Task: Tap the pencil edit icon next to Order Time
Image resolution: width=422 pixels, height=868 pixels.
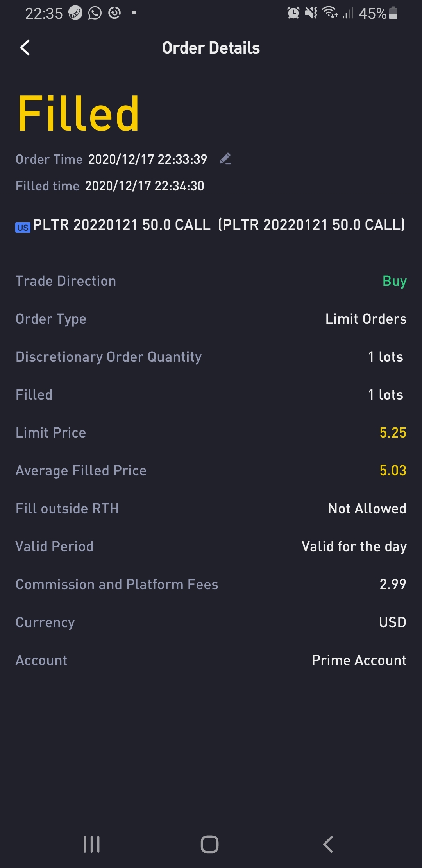Action: coord(225,159)
